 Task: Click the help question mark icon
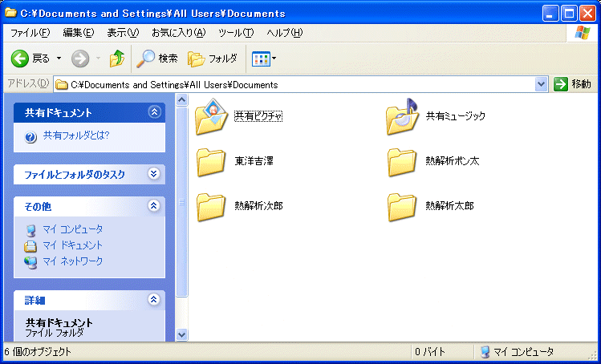(x=30, y=137)
